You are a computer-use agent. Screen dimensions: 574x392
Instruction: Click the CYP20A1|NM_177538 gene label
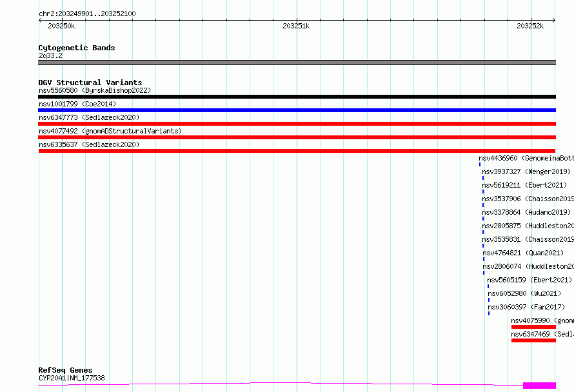(72, 378)
